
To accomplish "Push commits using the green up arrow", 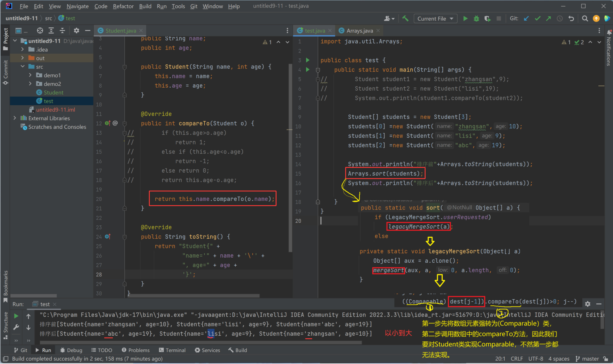I will point(549,18).
